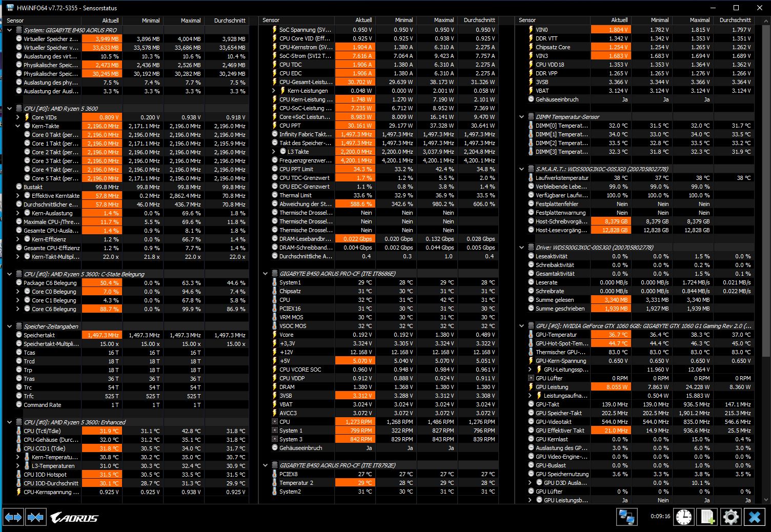Collapse the Drive: WDS500G3X0C group
771x532 pixels.
click(x=521, y=248)
